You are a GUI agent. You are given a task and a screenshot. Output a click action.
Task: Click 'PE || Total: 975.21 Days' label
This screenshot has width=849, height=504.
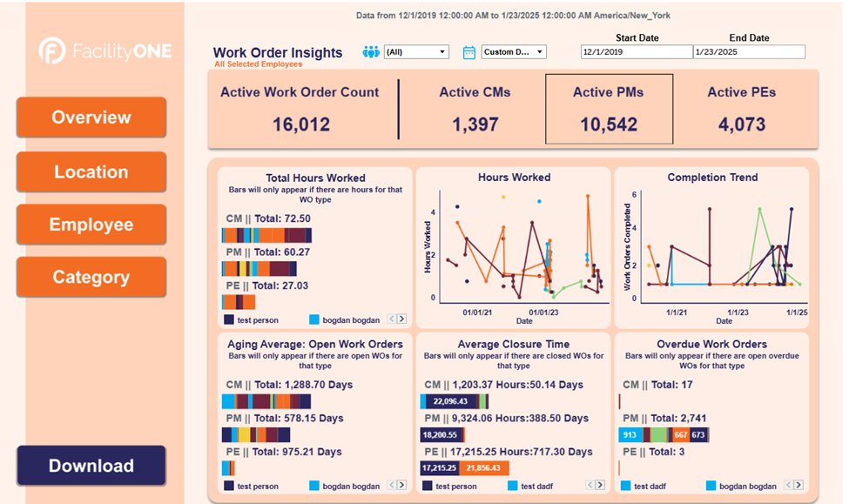[x=284, y=452]
